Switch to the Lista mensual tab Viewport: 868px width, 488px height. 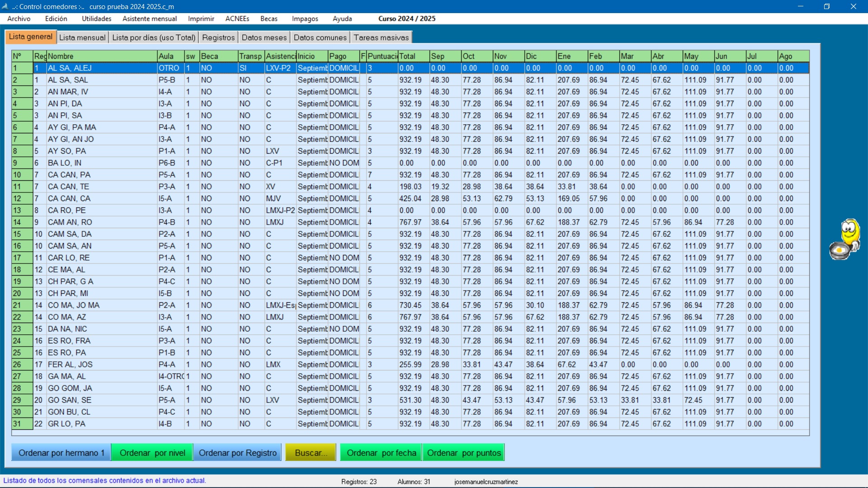(x=82, y=38)
